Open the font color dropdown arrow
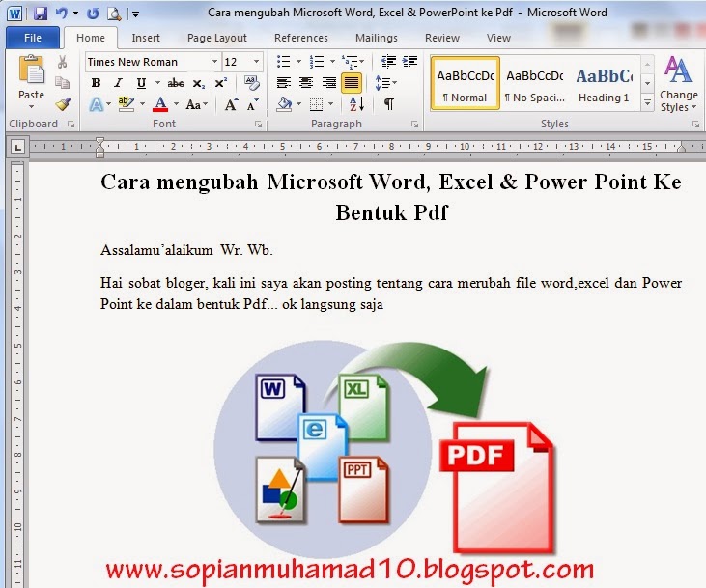Viewport: 706px width, 588px height. (176, 104)
